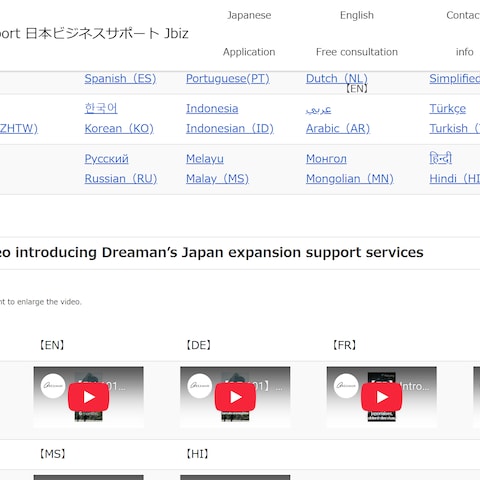The width and height of the screenshot is (480, 480).
Task: Follow the Portuguese(PT) link
Action: [228, 79]
